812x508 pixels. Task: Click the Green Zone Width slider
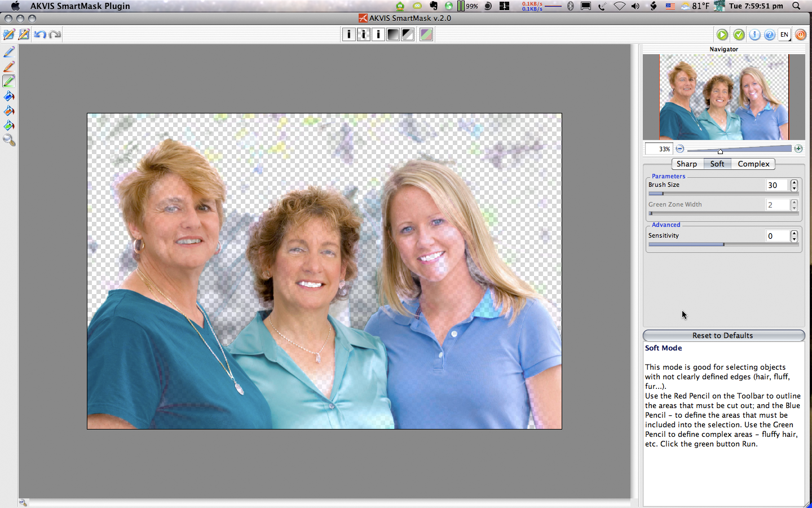pos(723,213)
